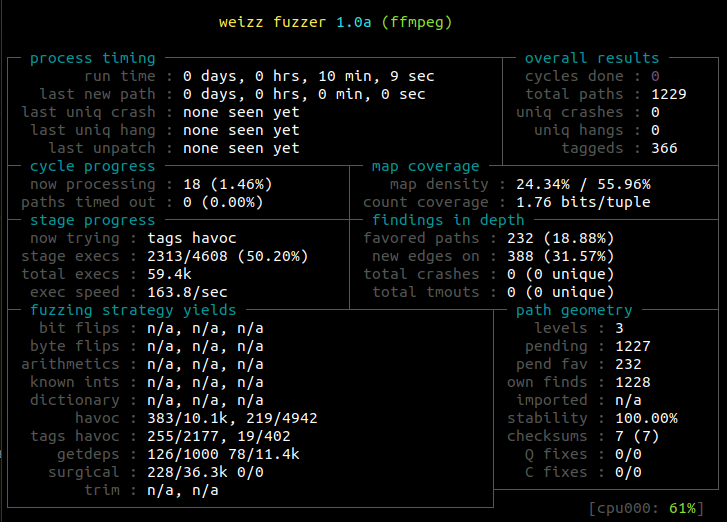Click the 'known ints' row label
The width and height of the screenshot is (727, 522).
point(75,382)
